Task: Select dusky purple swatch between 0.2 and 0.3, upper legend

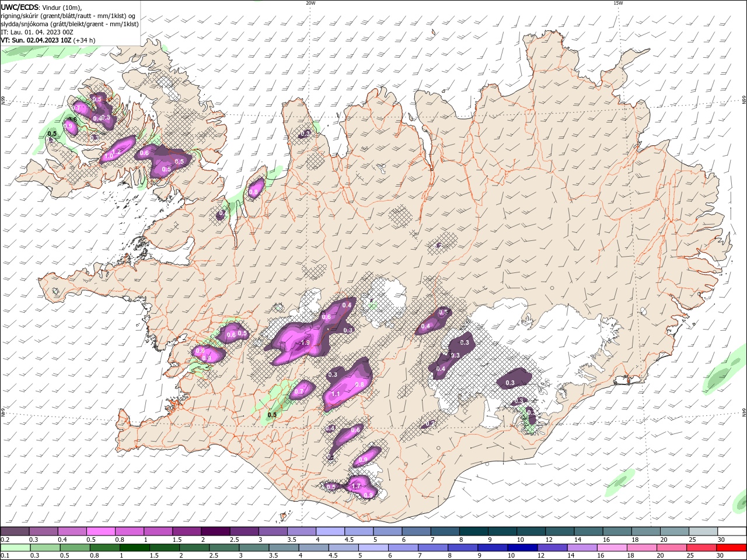Action: [15, 531]
